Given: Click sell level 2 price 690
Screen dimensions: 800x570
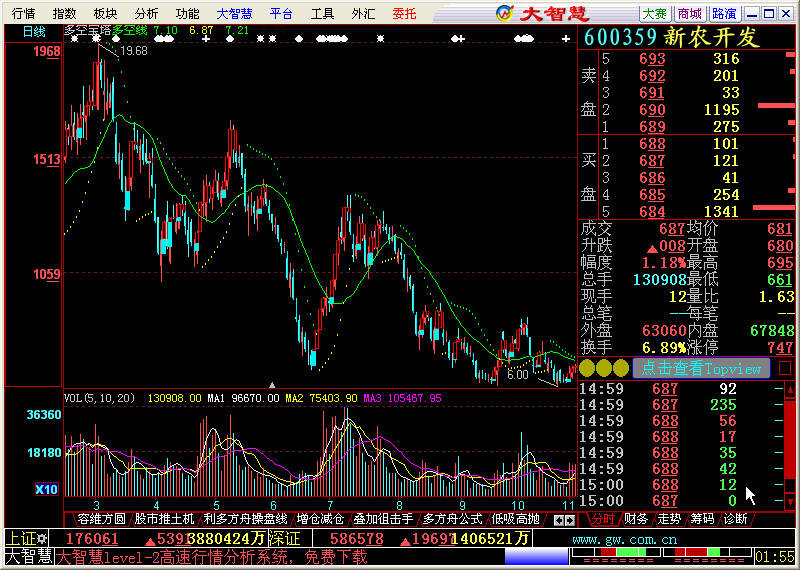Looking at the screenshot, I should coord(652,110).
